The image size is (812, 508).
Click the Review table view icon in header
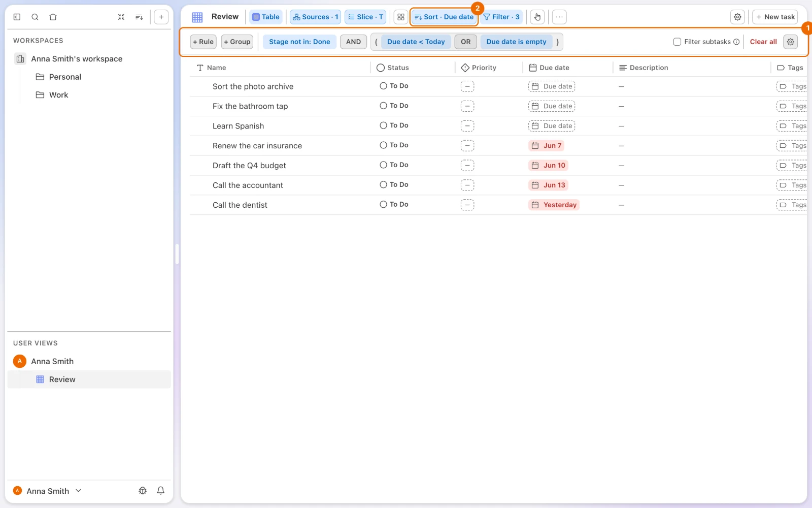tap(197, 17)
